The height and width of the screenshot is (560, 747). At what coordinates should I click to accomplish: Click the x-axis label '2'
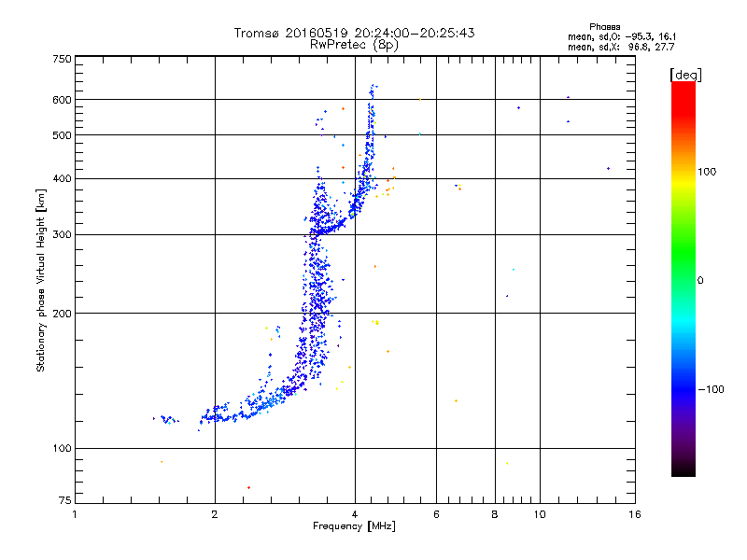click(215, 514)
